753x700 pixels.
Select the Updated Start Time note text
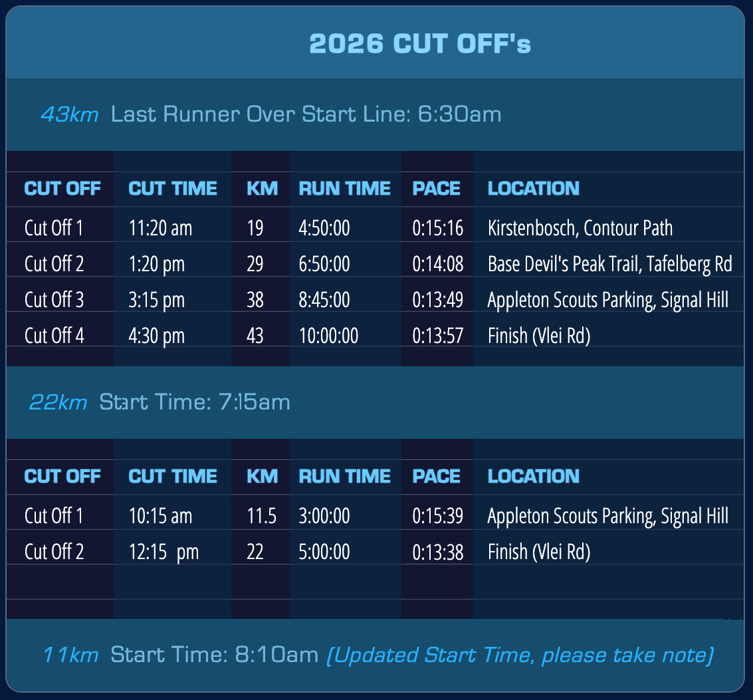click(520, 656)
